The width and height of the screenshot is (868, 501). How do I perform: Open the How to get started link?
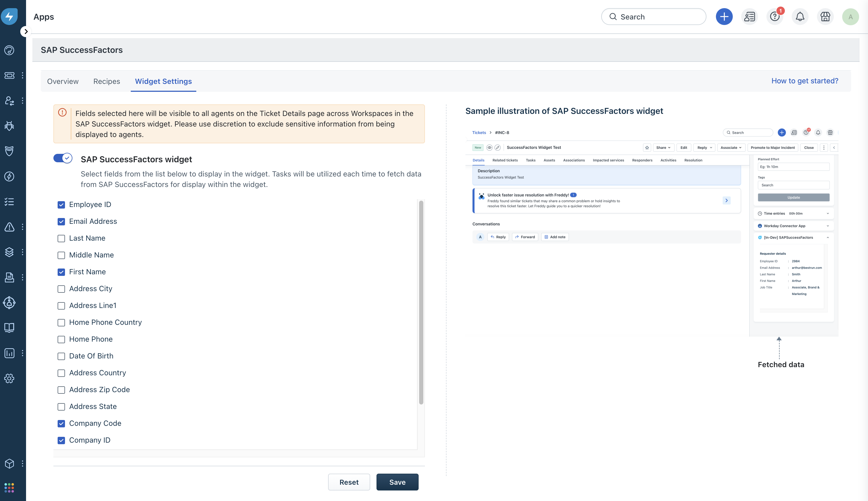click(x=804, y=81)
